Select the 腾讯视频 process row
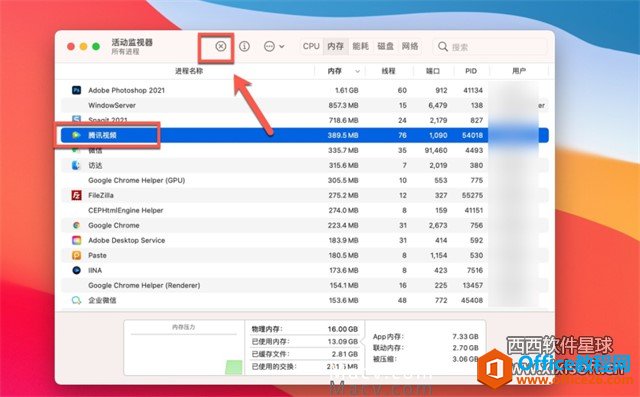640x397 pixels. pos(304,135)
